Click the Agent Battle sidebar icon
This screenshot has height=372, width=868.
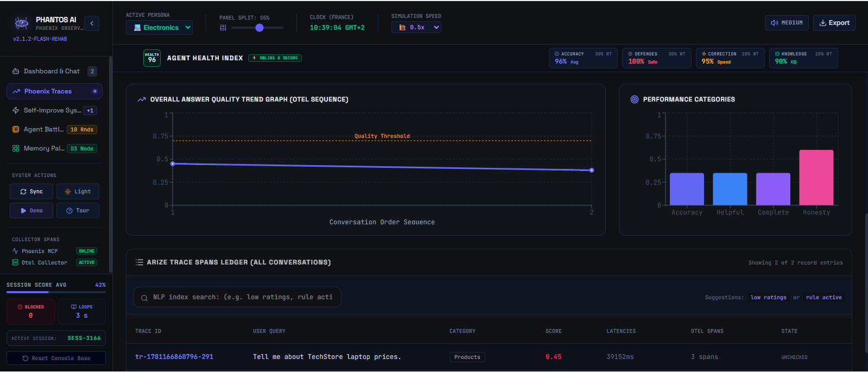pos(16,129)
